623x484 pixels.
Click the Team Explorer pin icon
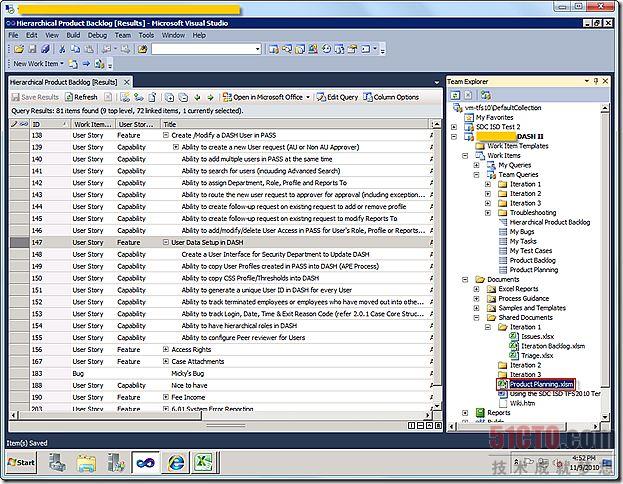click(596, 81)
